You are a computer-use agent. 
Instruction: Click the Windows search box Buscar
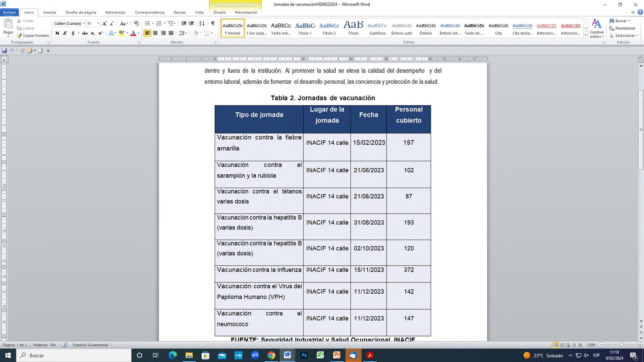coord(74,355)
